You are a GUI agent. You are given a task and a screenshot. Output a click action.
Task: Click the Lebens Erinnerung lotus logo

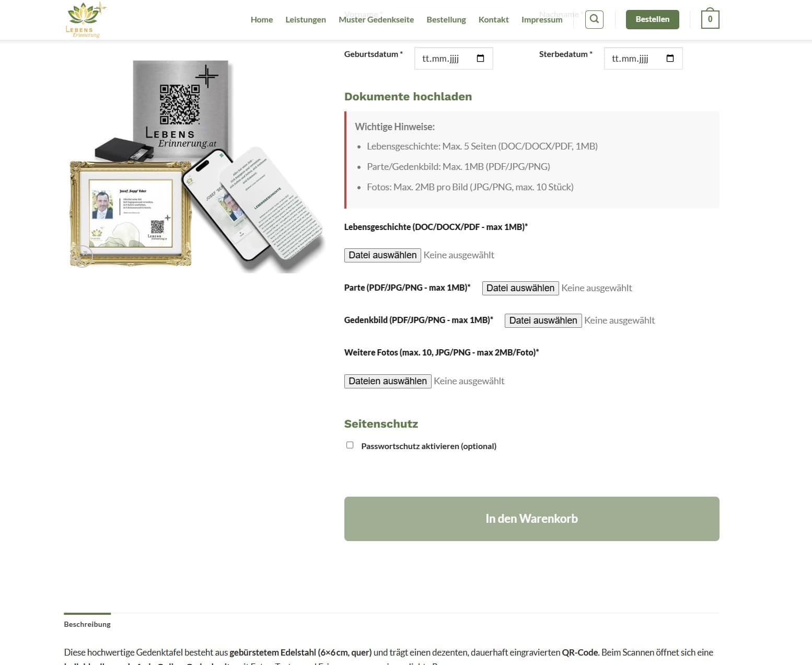[85, 20]
